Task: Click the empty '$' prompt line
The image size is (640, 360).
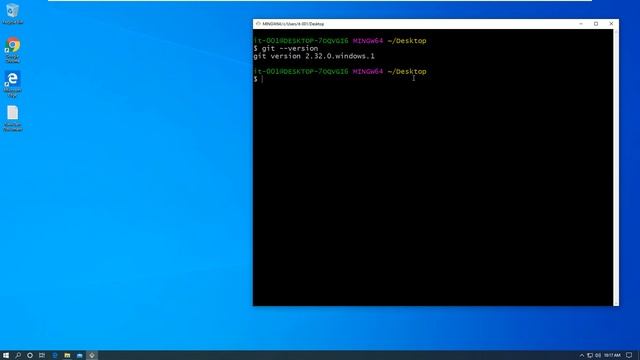Action: pyautogui.click(x=258, y=79)
